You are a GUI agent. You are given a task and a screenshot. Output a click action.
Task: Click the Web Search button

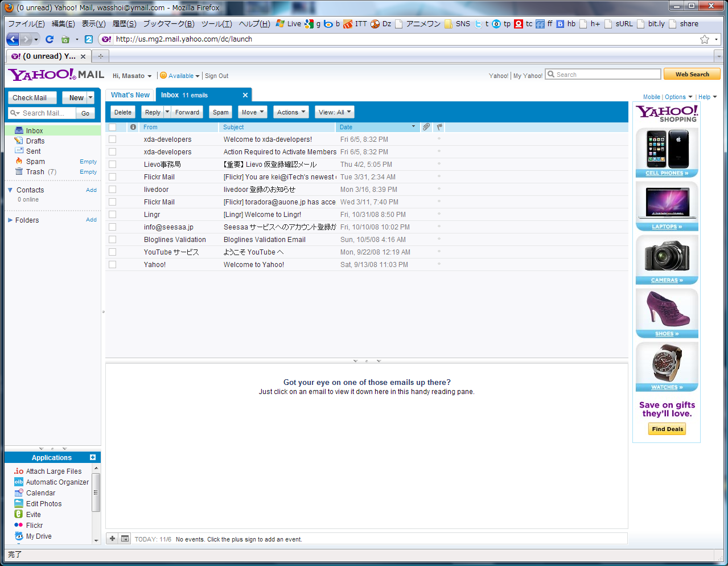pyautogui.click(x=692, y=74)
